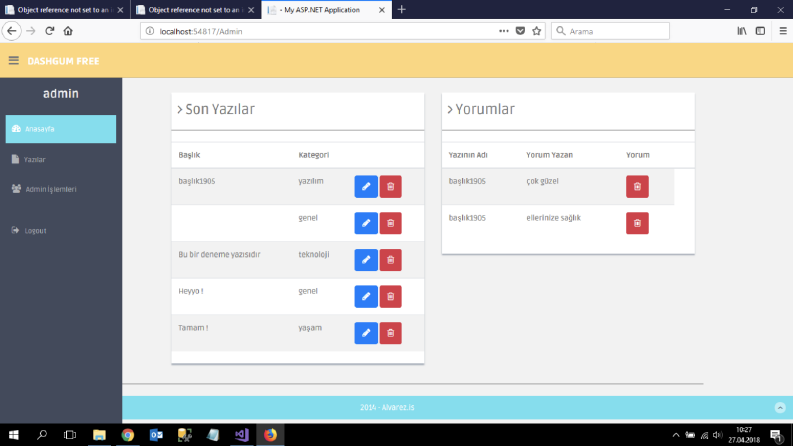Open Visual Studio from the taskbar
The width and height of the screenshot is (793, 446).
[242, 435]
